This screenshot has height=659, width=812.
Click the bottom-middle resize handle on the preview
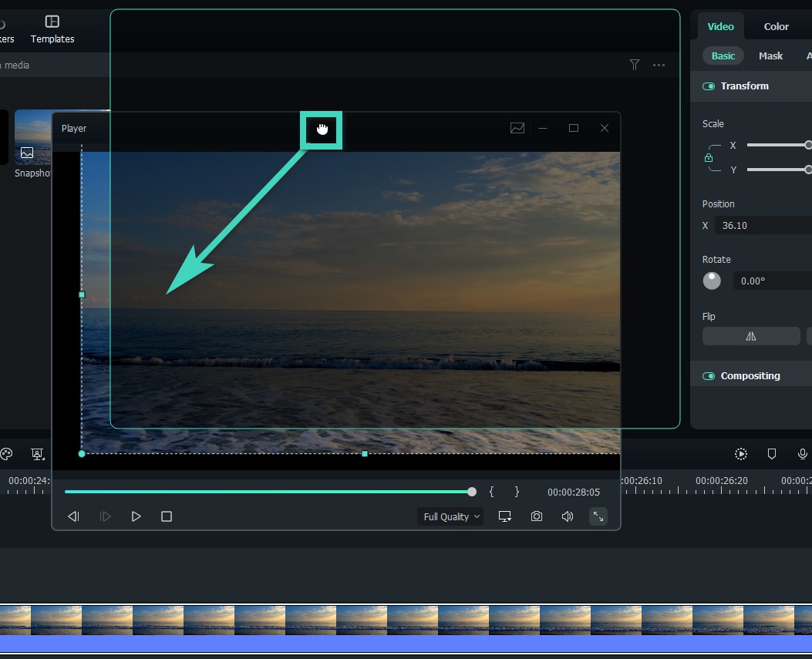tap(365, 453)
